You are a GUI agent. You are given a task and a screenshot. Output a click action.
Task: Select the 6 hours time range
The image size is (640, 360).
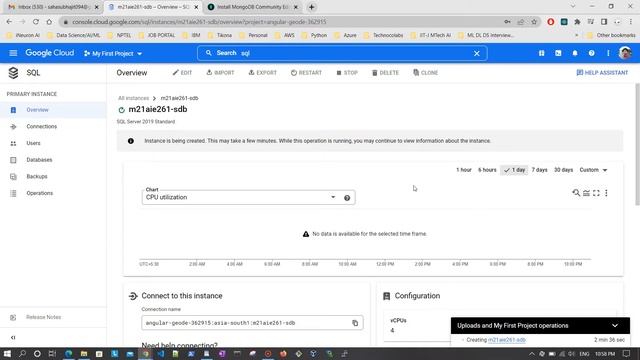(x=487, y=170)
